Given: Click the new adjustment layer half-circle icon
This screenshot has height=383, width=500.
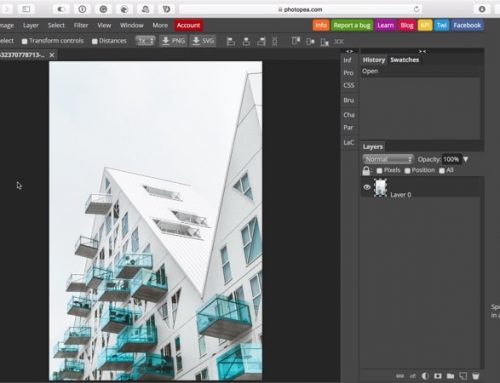Looking at the screenshot, I should coord(425,376).
